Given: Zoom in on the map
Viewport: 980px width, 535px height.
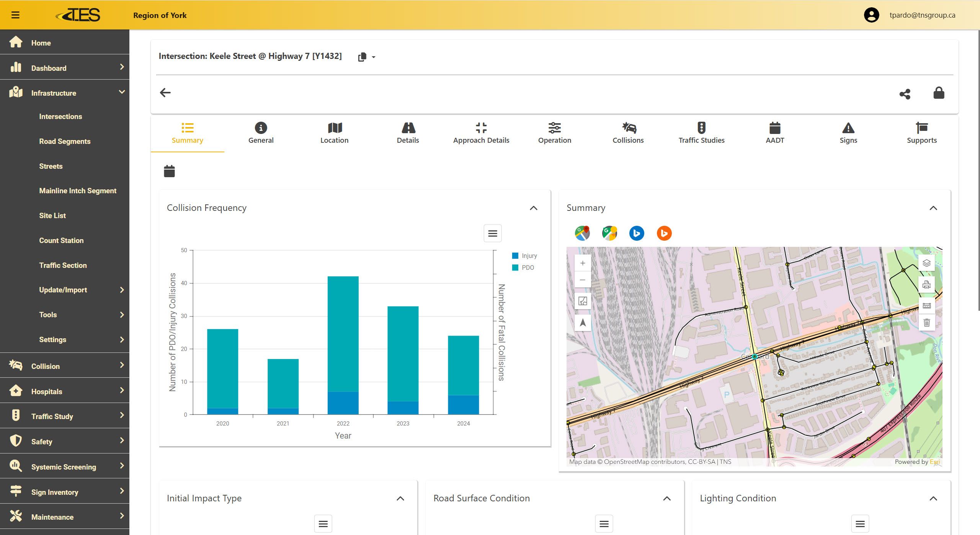Looking at the screenshot, I should point(583,263).
